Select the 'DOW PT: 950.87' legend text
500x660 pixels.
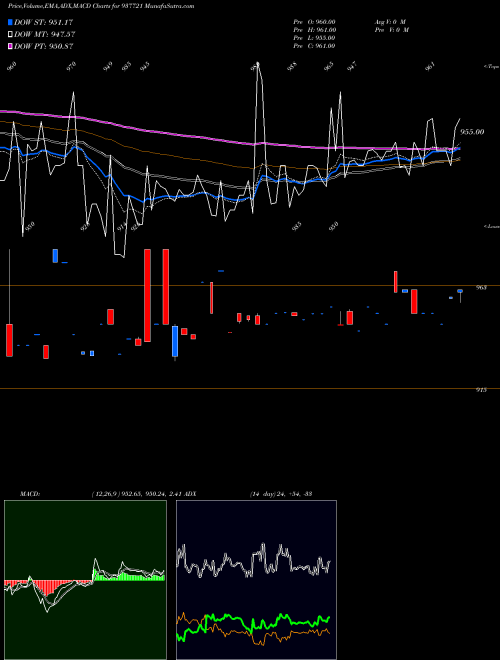44,46
